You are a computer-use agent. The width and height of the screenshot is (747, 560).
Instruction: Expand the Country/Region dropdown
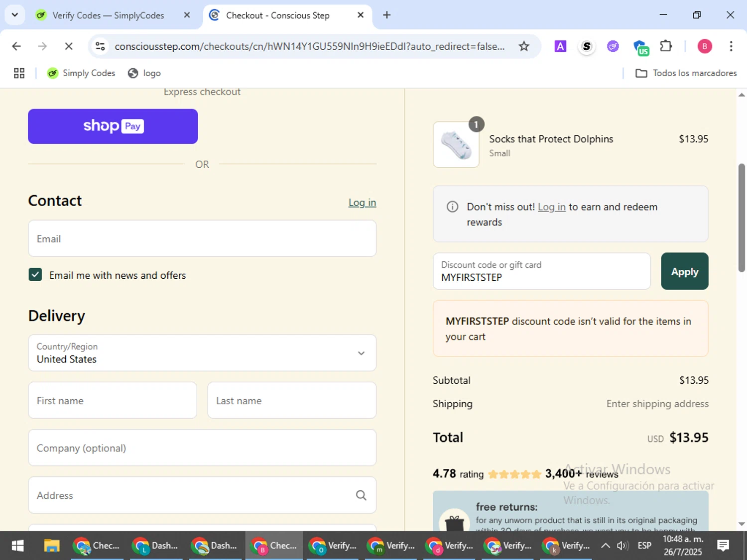click(x=202, y=353)
